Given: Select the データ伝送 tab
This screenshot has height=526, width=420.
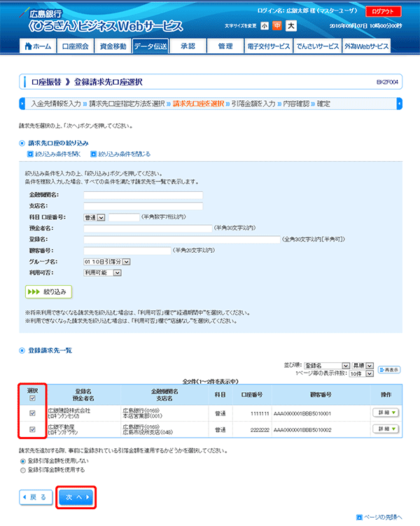Looking at the screenshot, I should [x=150, y=46].
